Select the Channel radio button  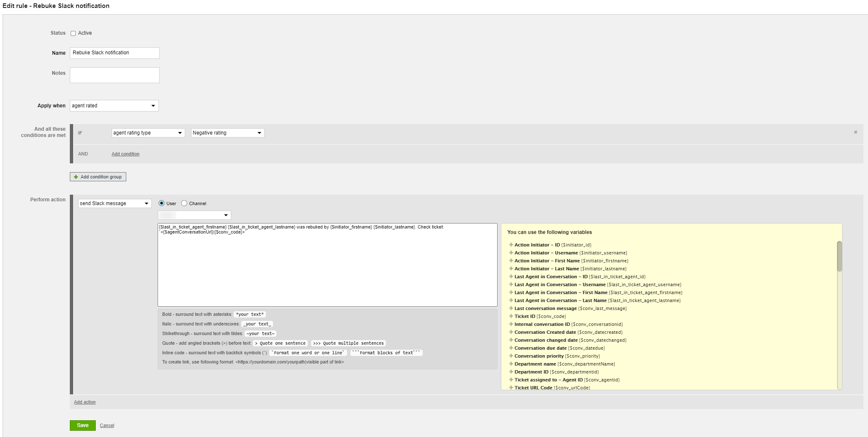pyautogui.click(x=184, y=203)
